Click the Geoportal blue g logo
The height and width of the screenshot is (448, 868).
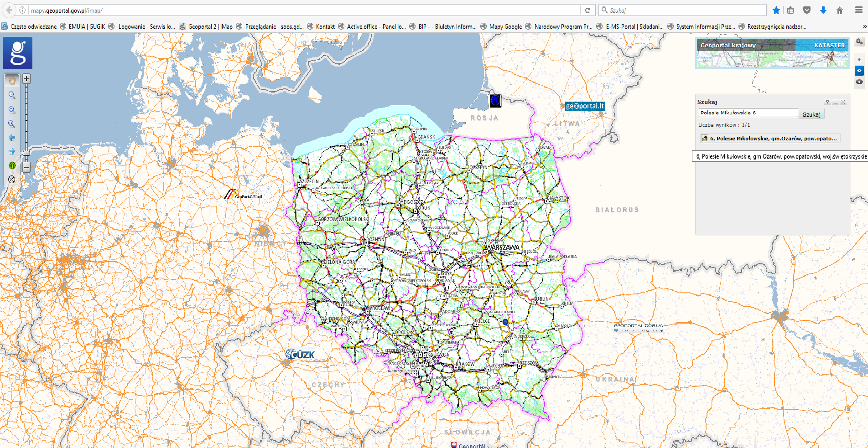pyautogui.click(x=18, y=53)
